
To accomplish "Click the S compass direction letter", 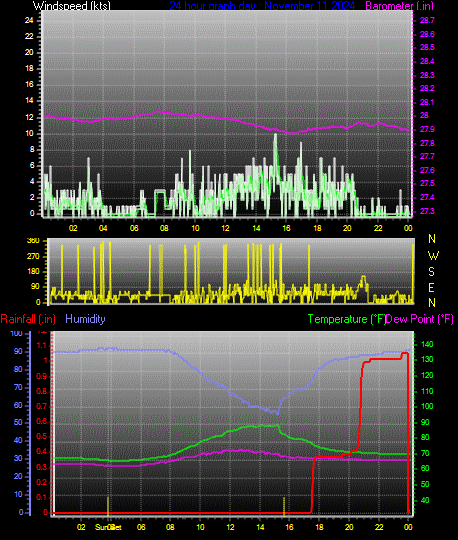I will pyautogui.click(x=431, y=272).
